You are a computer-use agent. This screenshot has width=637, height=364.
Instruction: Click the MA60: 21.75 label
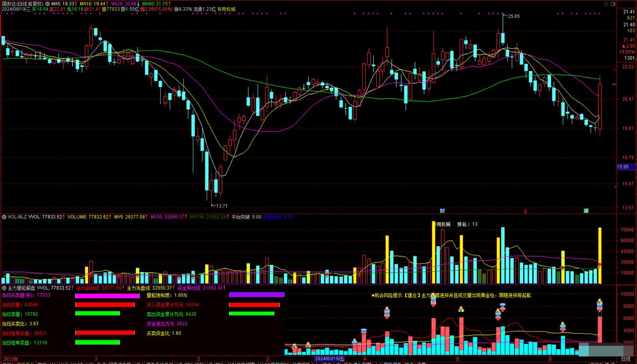point(156,3)
